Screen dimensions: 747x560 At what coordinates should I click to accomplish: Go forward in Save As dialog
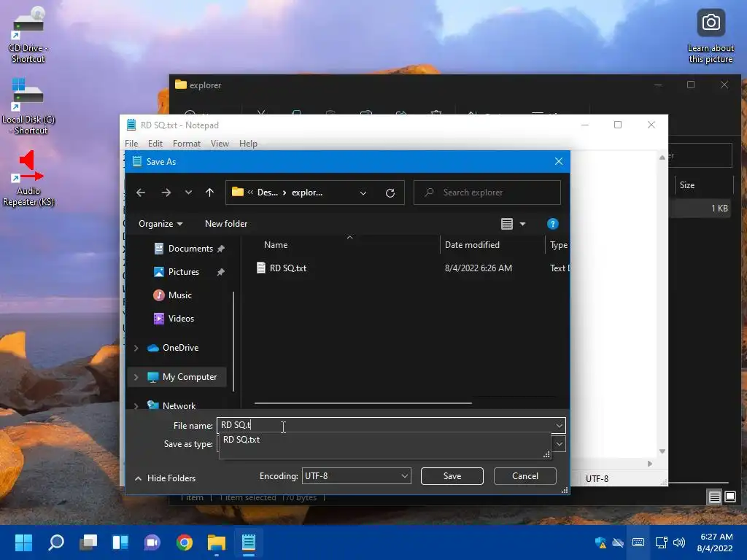pos(166,192)
